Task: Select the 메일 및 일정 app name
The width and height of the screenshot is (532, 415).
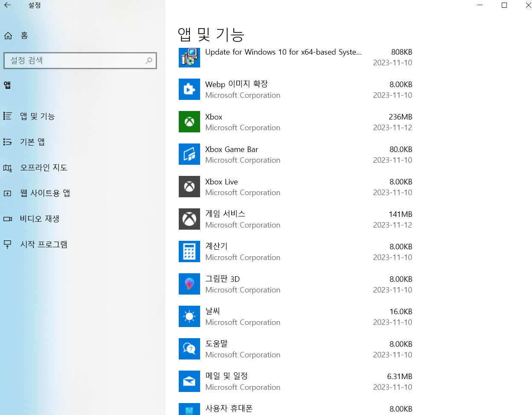Action: 227,376
